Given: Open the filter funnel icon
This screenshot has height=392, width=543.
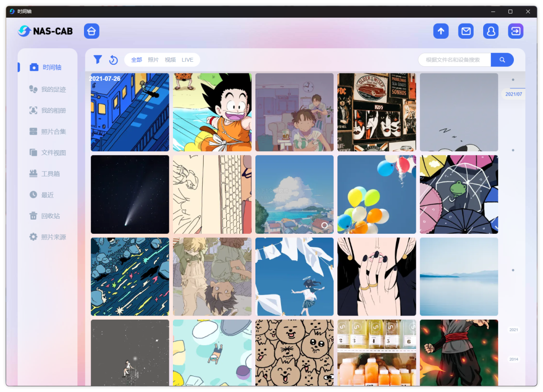Looking at the screenshot, I should [x=98, y=60].
